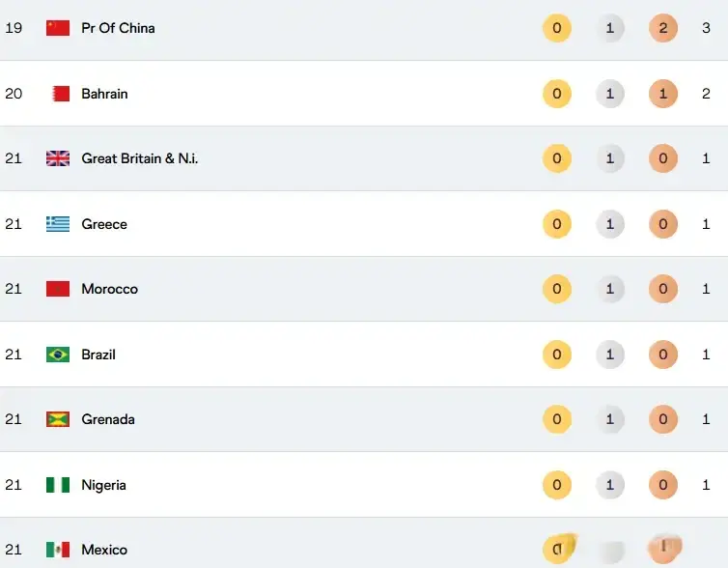This screenshot has height=568, width=728.
Task: Open the Bahrain country link
Action: click(104, 94)
